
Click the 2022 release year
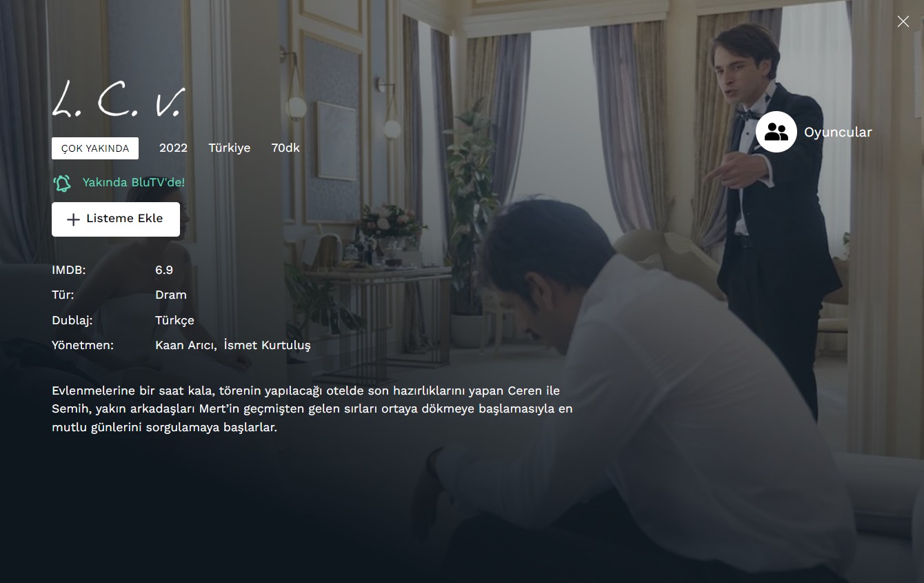(x=173, y=148)
